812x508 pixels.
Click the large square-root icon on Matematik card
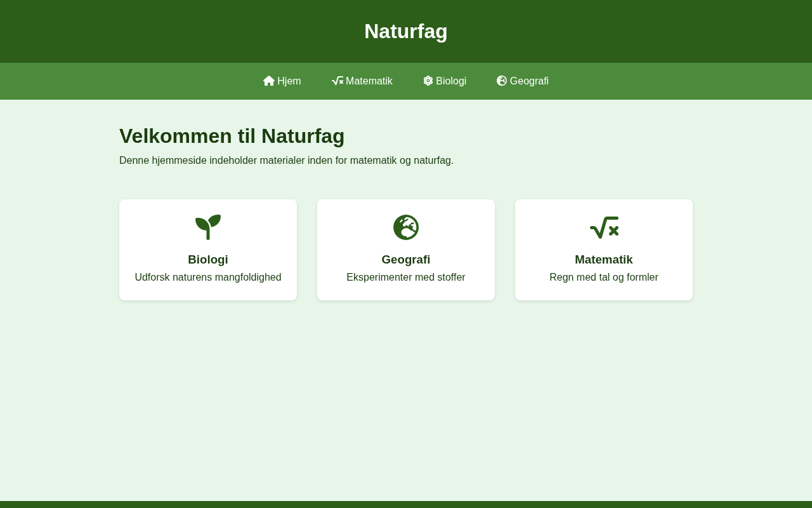point(604,227)
